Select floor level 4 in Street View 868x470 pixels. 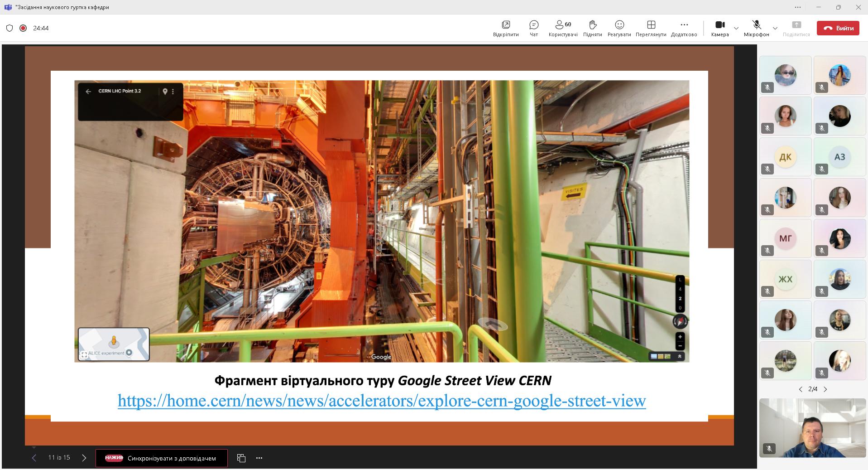[680, 289]
